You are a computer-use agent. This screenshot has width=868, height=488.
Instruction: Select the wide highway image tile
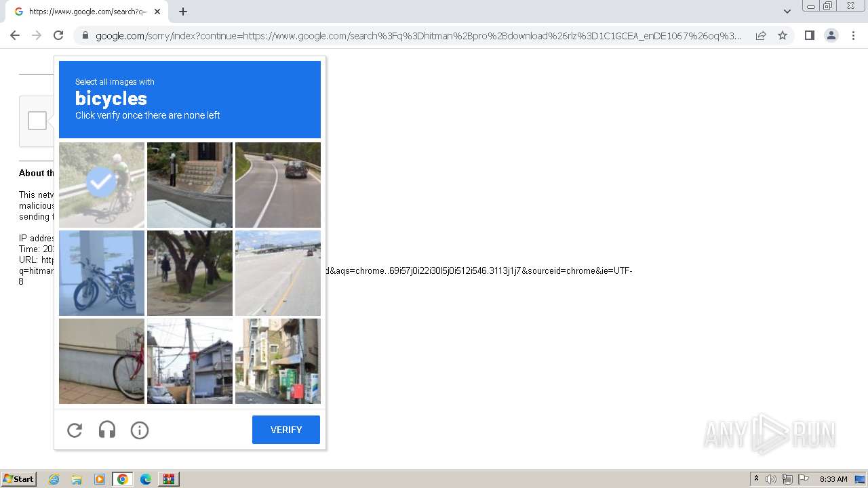[278, 273]
